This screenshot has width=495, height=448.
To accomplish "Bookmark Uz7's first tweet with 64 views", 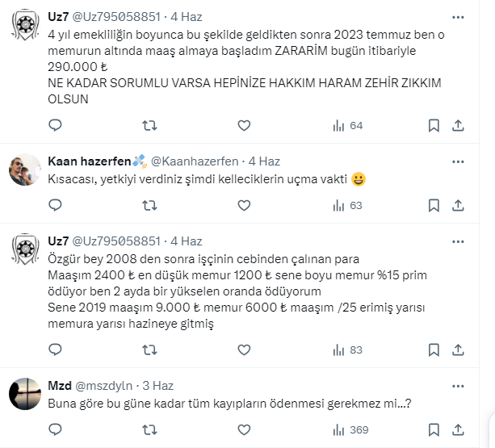I will click(x=434, y=125).
